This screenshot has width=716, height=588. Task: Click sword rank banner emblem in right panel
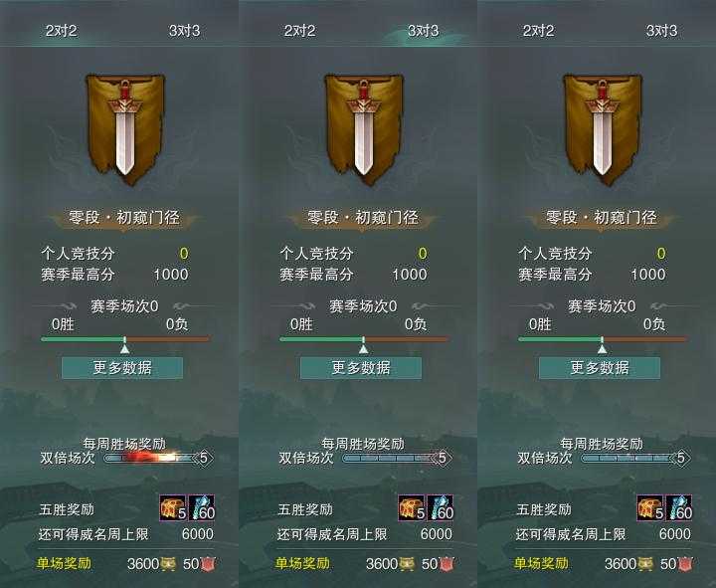[x=603, y=129]
